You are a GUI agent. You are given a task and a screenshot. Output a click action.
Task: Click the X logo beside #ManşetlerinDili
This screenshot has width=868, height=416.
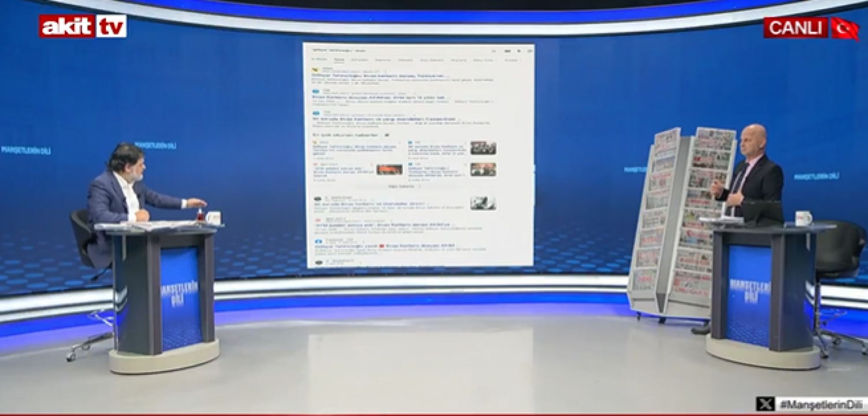tap(765, 404)
